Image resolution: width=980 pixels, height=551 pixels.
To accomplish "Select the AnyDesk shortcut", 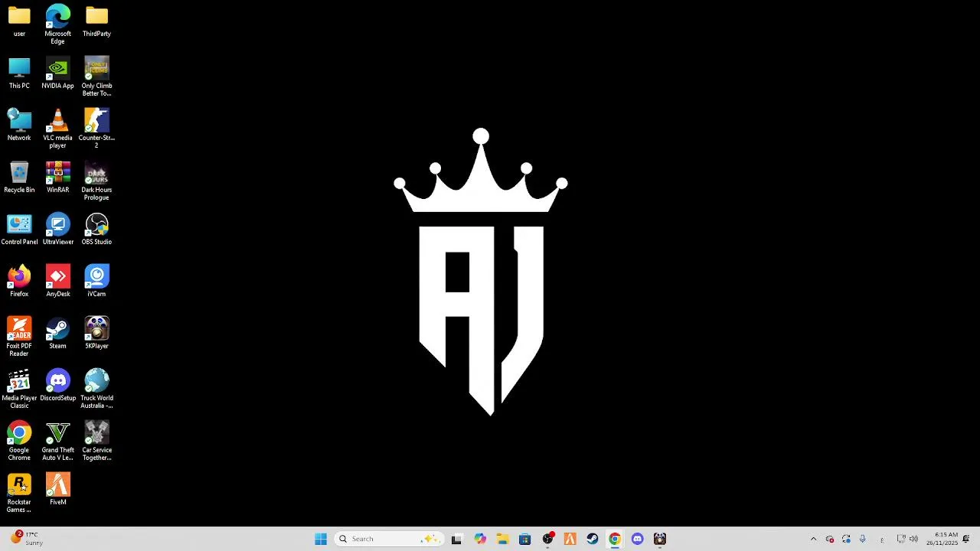I will coord(57,281).
